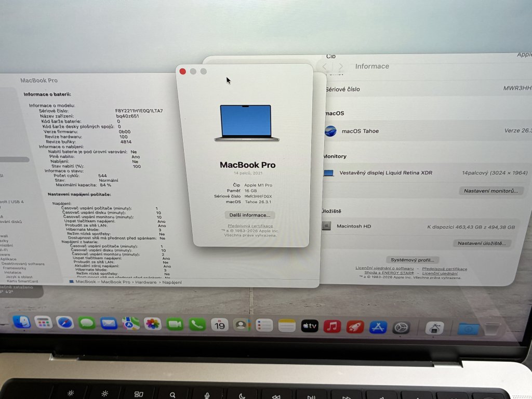Click "MacBook Pro" in the path bar
Viewport: 532px width, 399px height.
(x=116, y=282)
